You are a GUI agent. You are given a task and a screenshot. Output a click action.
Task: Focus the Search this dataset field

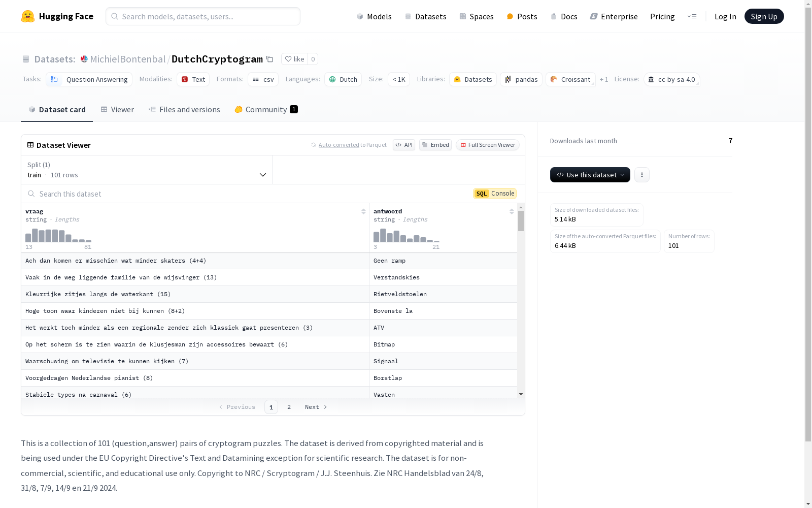click(x=247, y=194)
